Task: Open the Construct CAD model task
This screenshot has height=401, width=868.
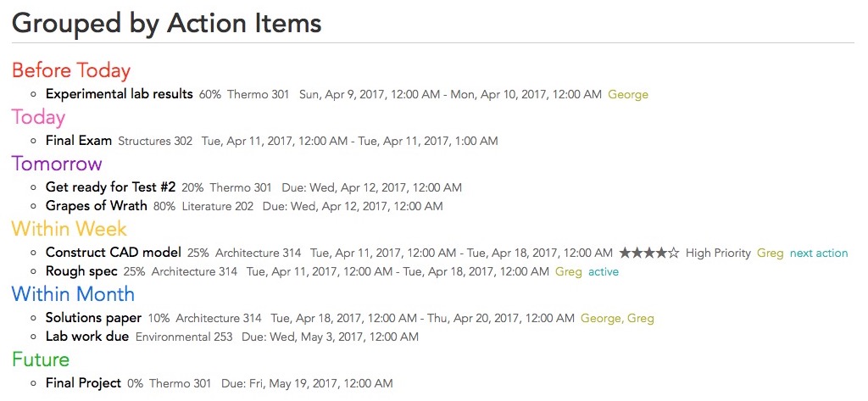Action: pyautogui.click(x=114, y=253)
